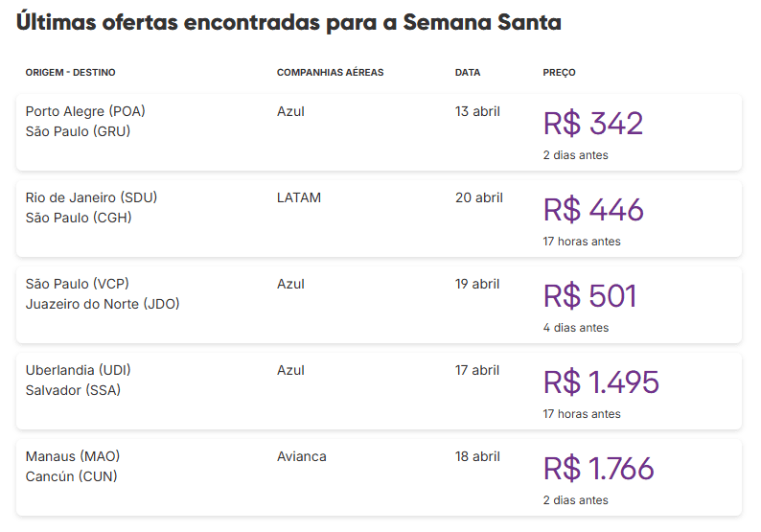Select the R$ 501 price
This screenshot has height=532, width=761.
point(589,296)
